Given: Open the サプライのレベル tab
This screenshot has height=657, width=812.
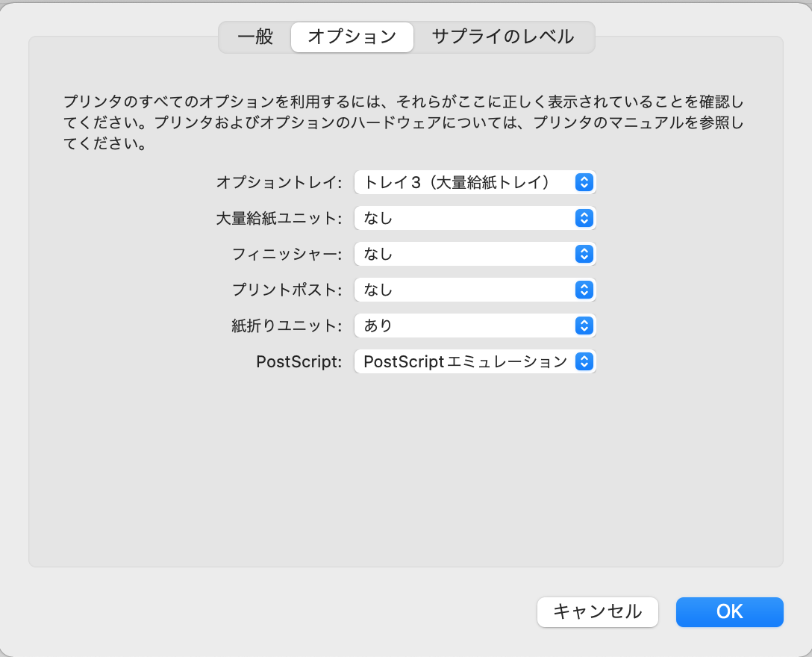Looking at the screenshot, I should (x=503, y=37).
